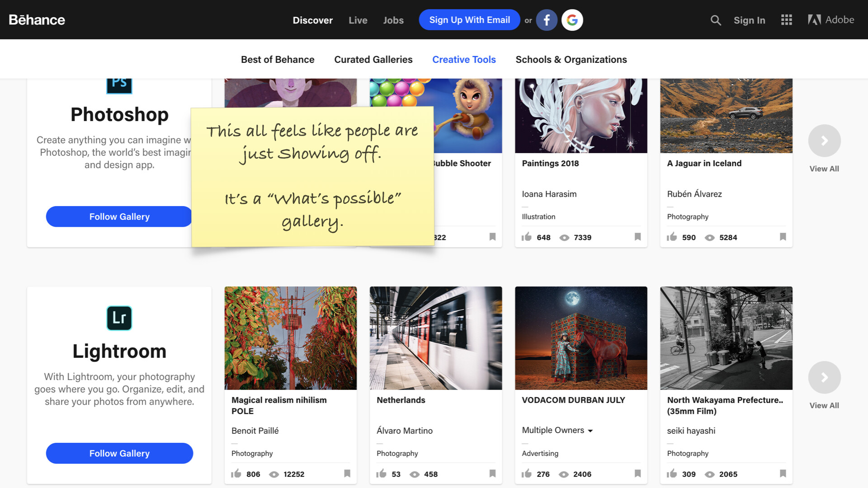
Task: Open the apps grid icon
Action: [786, 20]
